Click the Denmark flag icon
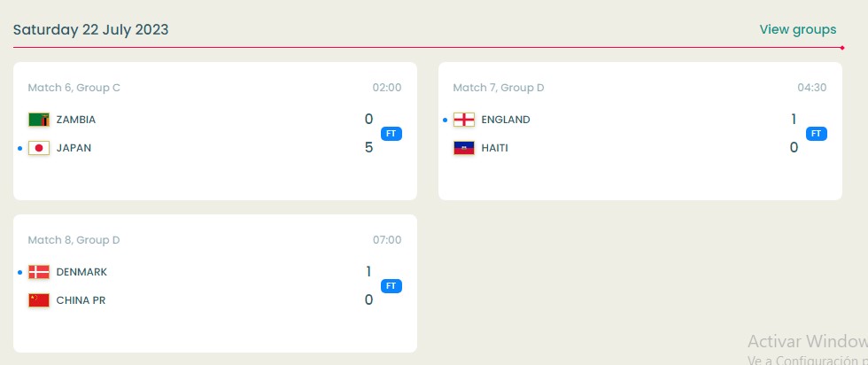 coord(39,272)
